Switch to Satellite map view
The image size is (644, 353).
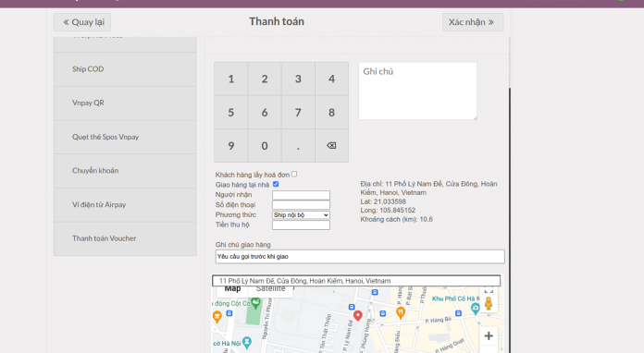click(x=271, y=290)
